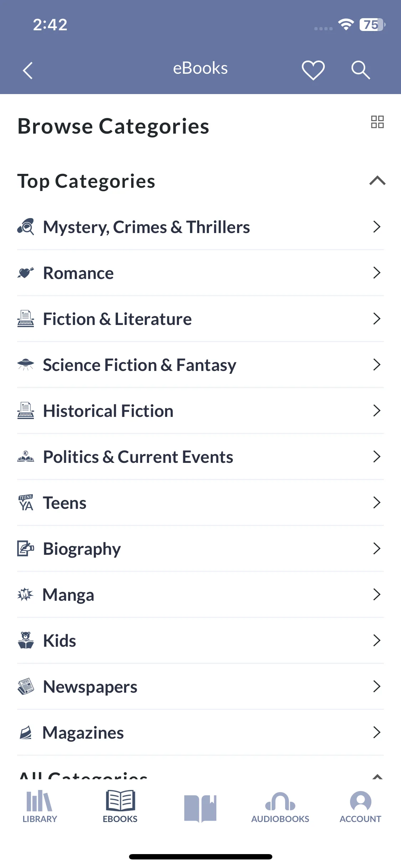
Task: Open favorites with the heart icon
Action: tap(313, 69)
